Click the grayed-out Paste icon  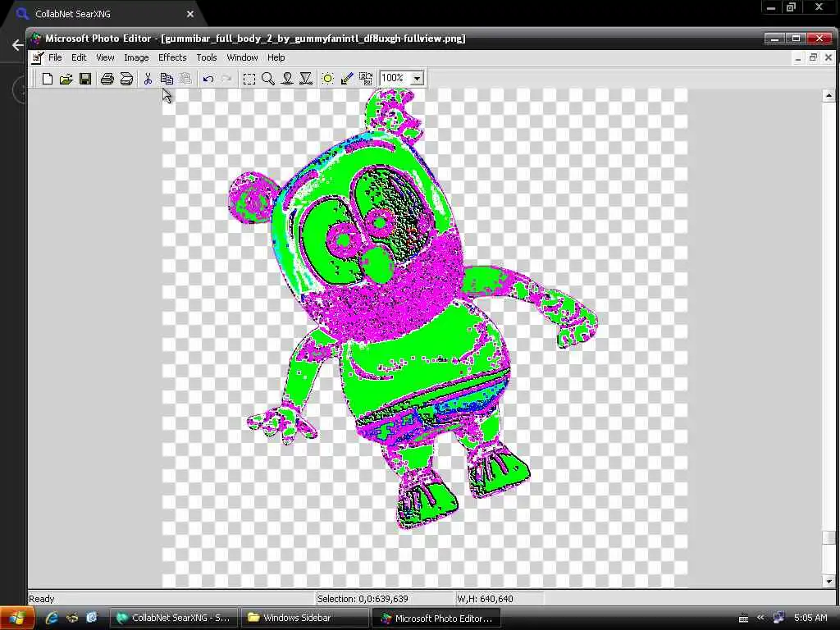tap(186, 79)
